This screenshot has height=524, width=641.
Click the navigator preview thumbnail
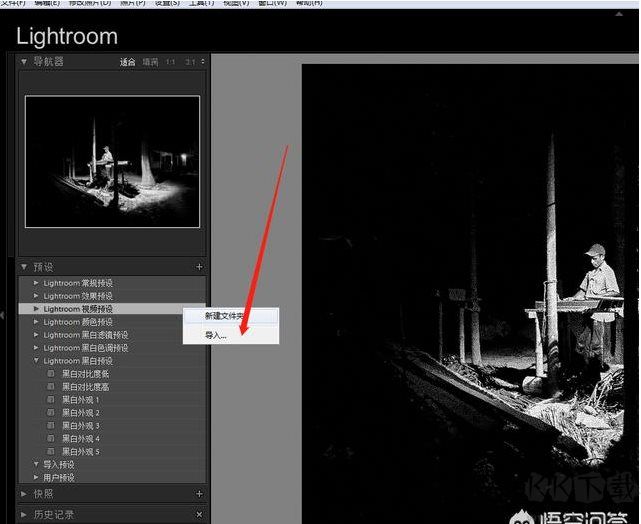112,161
